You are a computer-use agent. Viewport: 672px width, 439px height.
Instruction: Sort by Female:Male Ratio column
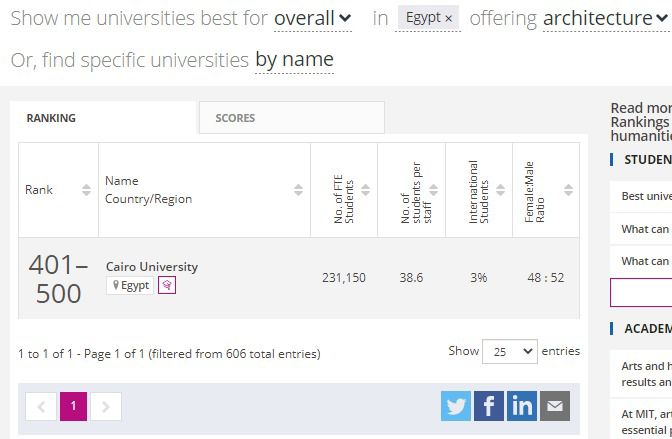point(568,190)
